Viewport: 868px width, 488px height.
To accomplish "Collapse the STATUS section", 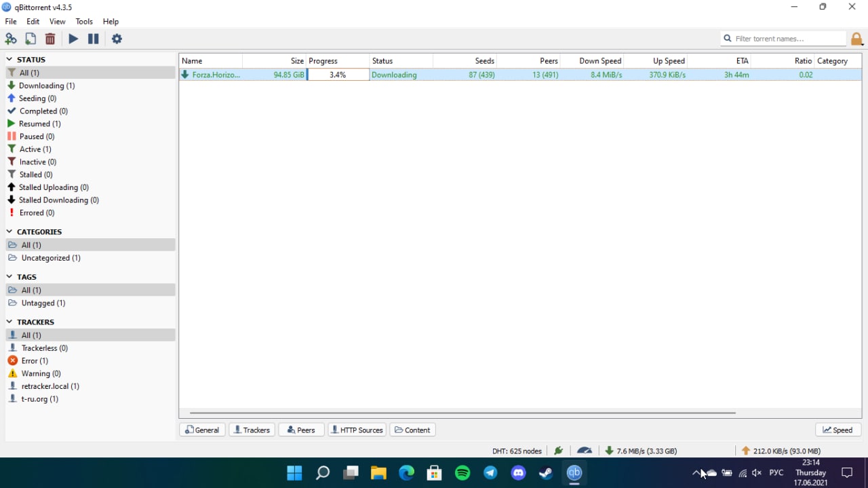I will [x=9, y=60].
